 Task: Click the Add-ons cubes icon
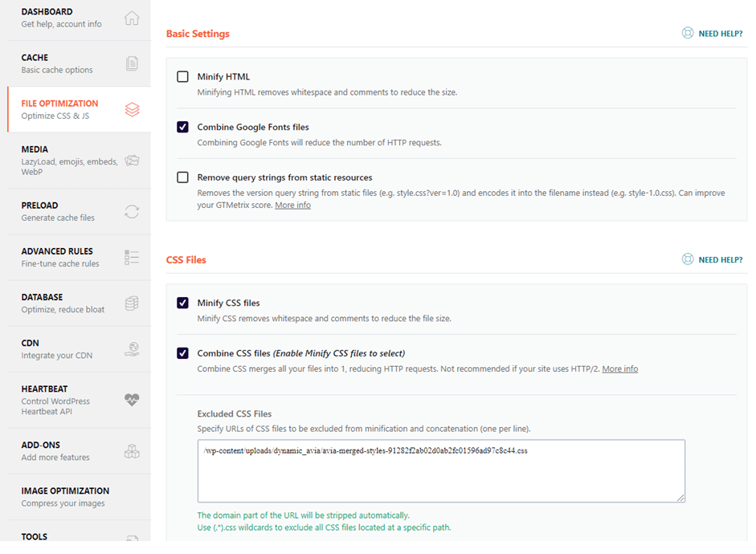tap(132, 450)
